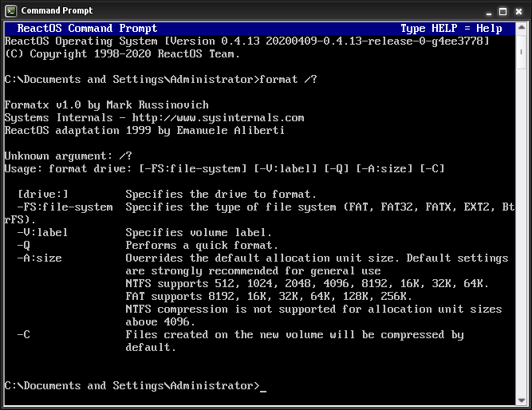This screenshot has width=532, height=410.
Task: Click the "-A:size" option text
Action: point(39,258)
